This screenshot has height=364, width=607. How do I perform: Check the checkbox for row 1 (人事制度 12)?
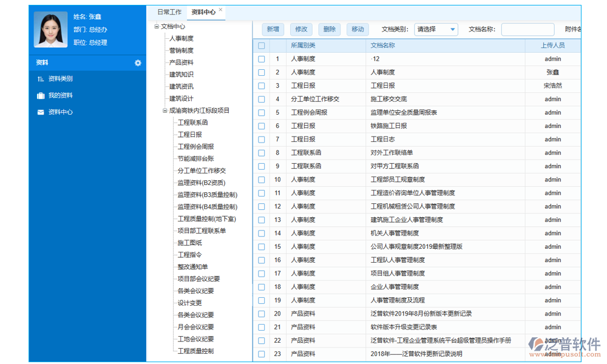coord(262,59)
